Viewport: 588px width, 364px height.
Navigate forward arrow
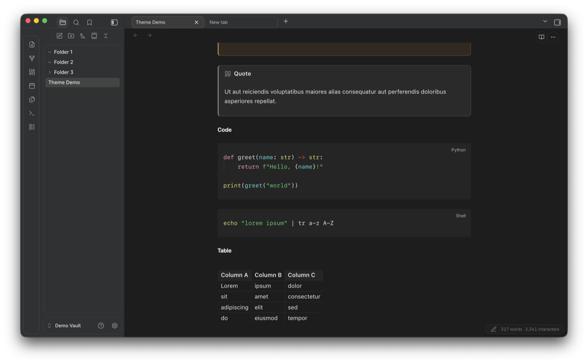point(149,35)
